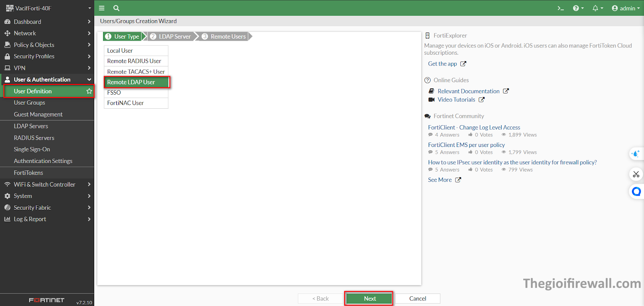Image resolution: width=644 pixels, height=306 pixels.
Task: Toggle the hamburger sidebar menu icon
Action: coord(102,8)
